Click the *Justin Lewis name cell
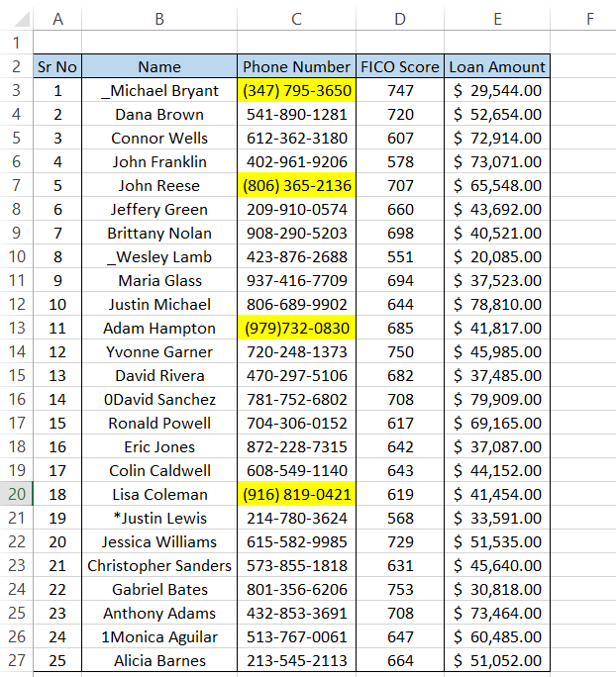The image size is (616, 677). click(159, 518)
